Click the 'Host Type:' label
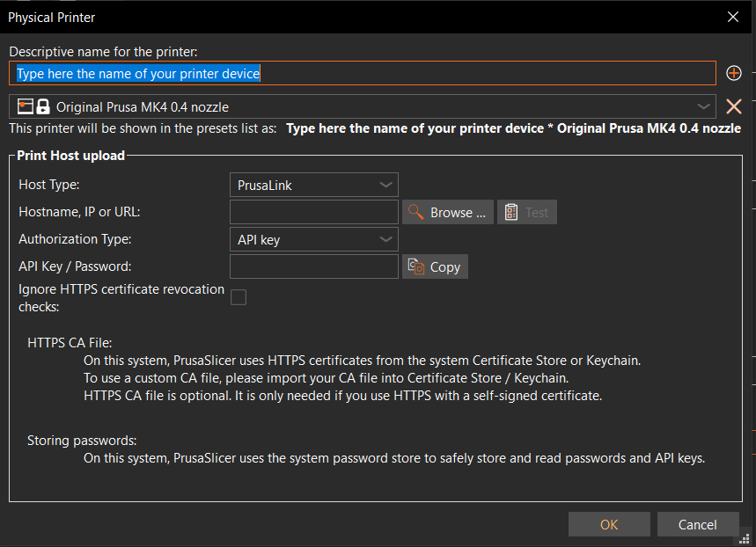Image resolution: width=756 pixels, height=547 pixels. pos(49,185)
